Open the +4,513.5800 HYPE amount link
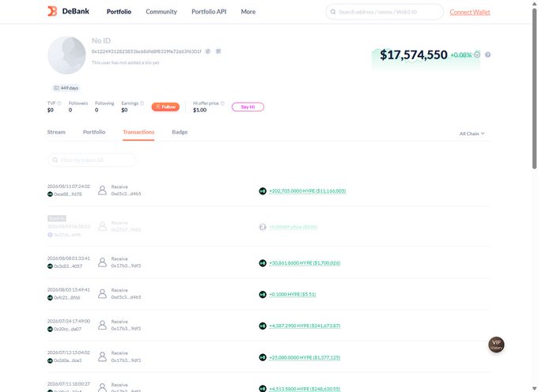The image size is (538, 392). coord(305,390)
